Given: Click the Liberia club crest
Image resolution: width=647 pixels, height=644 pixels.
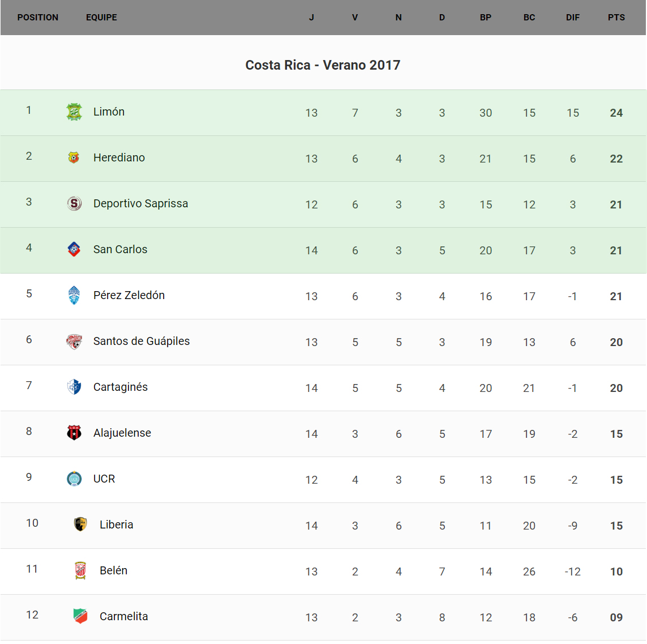Looking at the screenshot, I should (80, 525).
